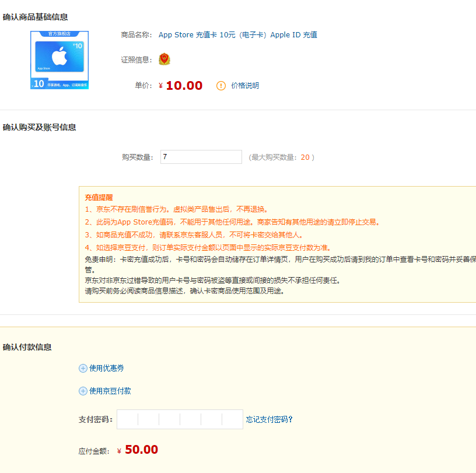Open the App Store gift card thumbnail
The width and height of the screenshot is (476, 473).
(60, 60)
